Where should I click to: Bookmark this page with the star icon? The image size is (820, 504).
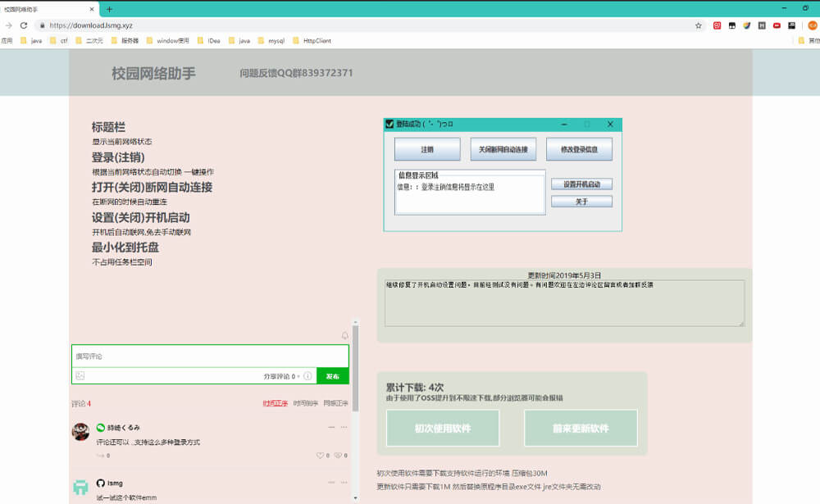(x=699, y=25)
